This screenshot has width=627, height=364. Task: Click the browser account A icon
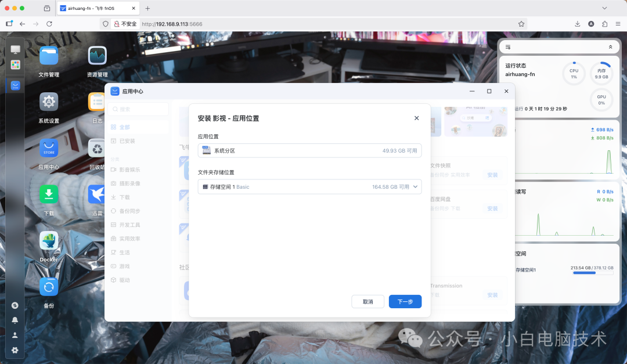[591, 24]
